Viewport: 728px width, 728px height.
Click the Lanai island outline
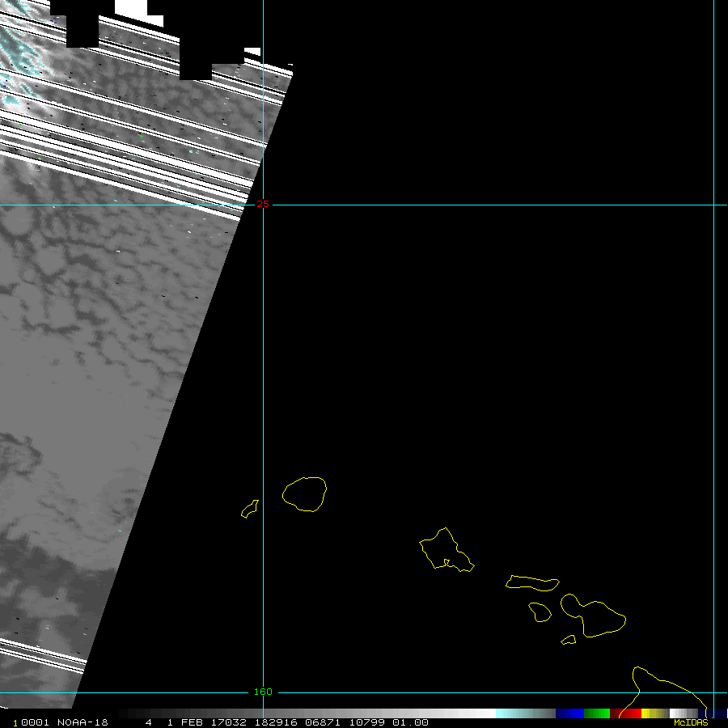pyautogui.click(x=540, y=612)
